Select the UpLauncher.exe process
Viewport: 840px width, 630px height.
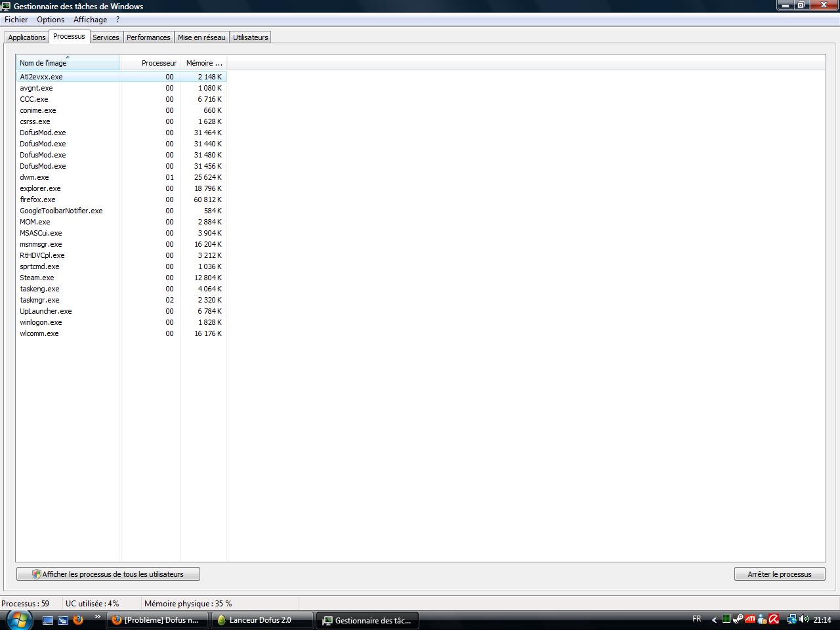121,311
